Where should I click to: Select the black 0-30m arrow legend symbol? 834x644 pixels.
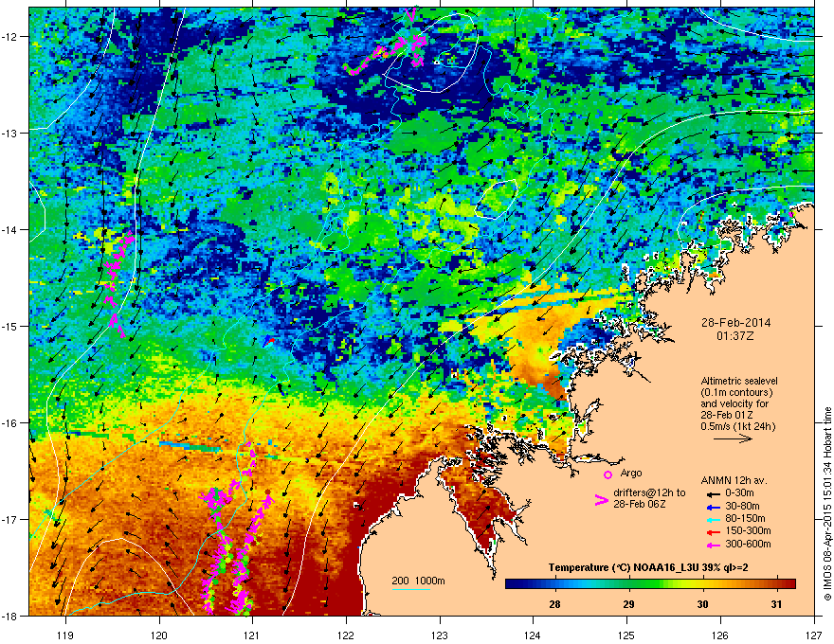pos(713,493)
